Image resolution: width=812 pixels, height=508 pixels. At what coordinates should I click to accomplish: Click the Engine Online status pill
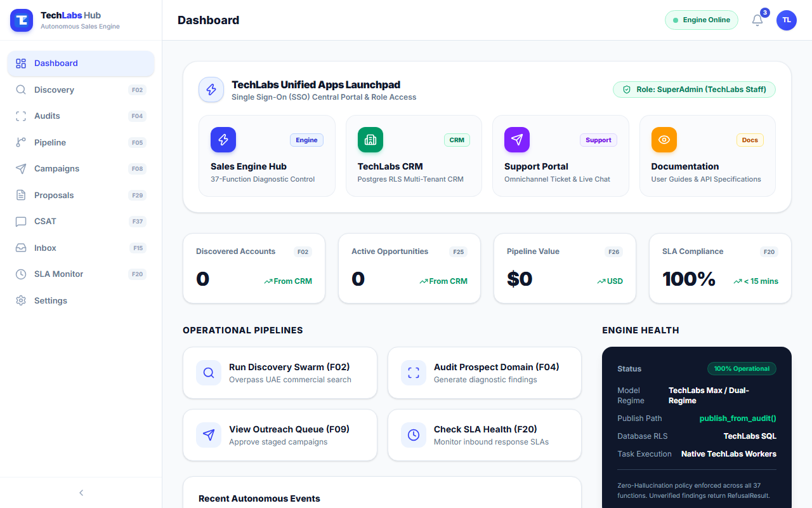(702, 20)
